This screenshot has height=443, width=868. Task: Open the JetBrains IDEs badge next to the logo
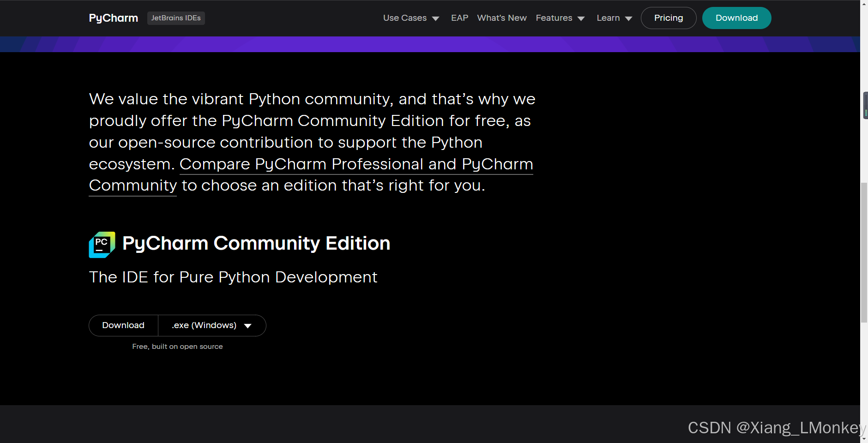[x=176, y=18]
